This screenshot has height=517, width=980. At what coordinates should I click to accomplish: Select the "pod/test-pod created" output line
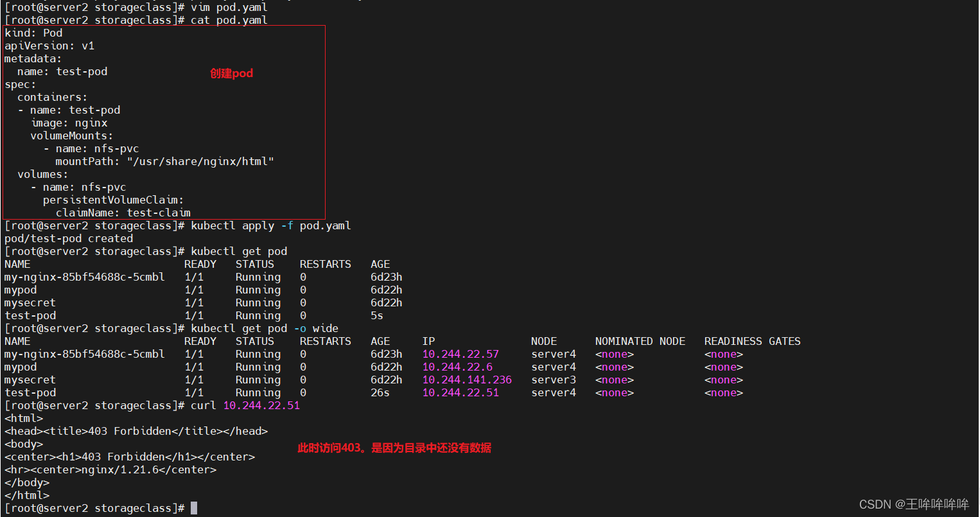(69, 238)
